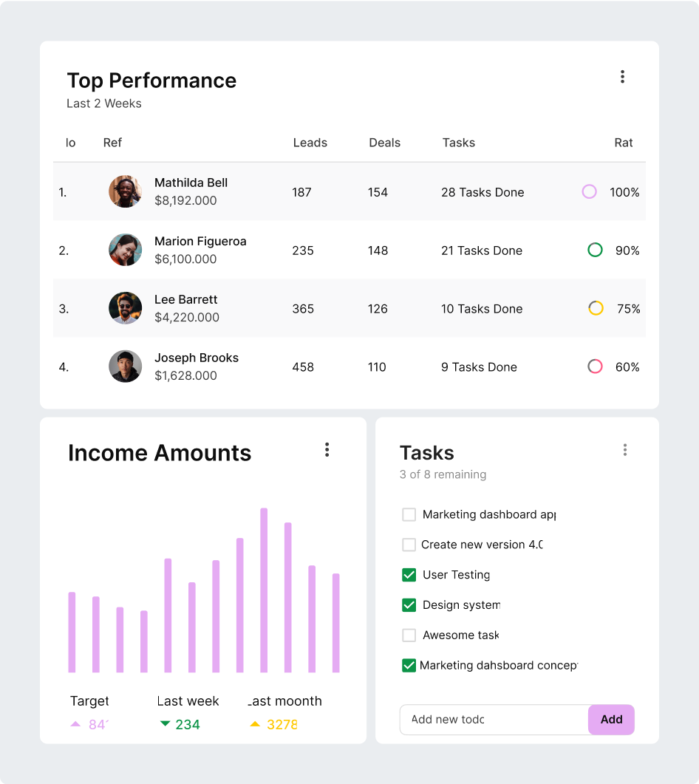Uncheck the Design system task

(x=409, y=605)
